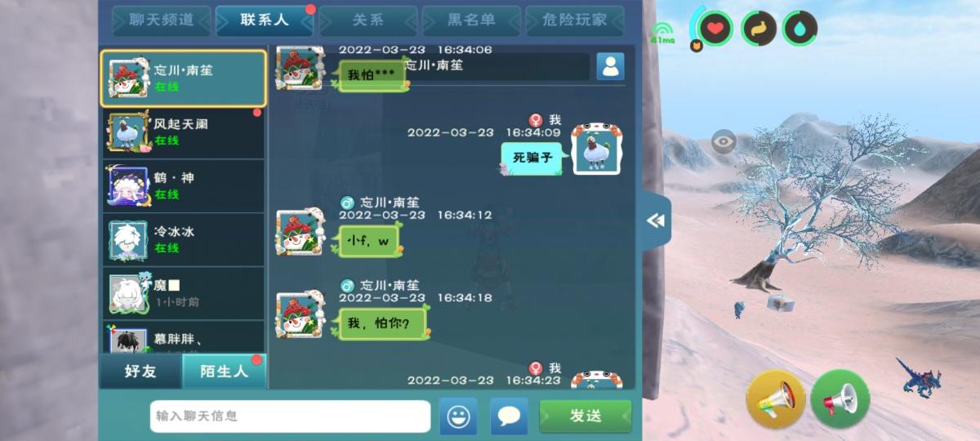
Task: Open the emoji picker next to chat input
Action: (458, 416)
